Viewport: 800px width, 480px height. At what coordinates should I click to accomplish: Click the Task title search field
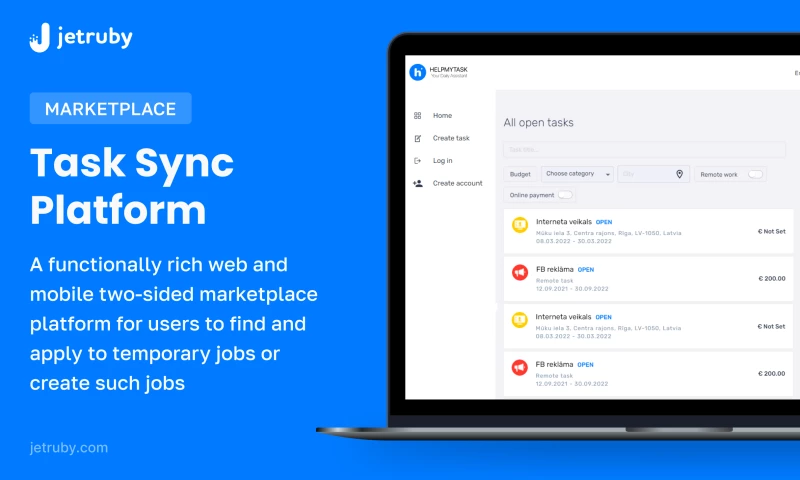click(644, 149)
